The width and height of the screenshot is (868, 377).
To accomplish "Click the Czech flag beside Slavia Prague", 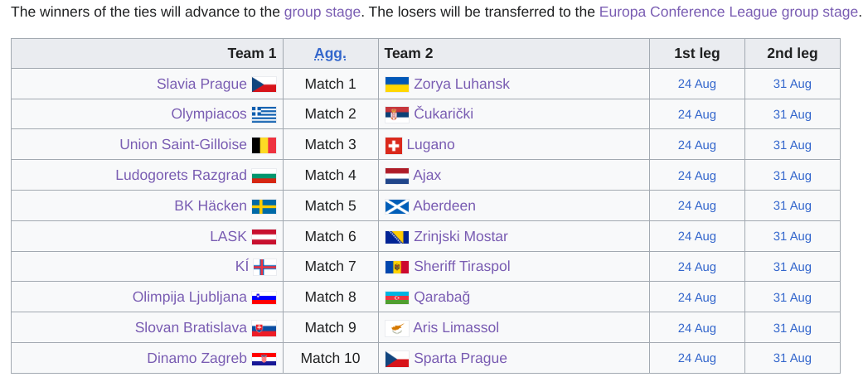I will coord(264,85).
